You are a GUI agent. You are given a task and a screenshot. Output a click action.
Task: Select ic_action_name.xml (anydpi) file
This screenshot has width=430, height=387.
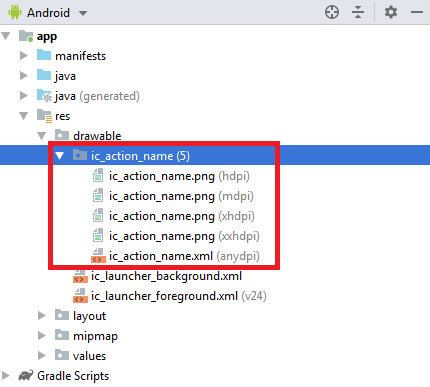[184, 256]
